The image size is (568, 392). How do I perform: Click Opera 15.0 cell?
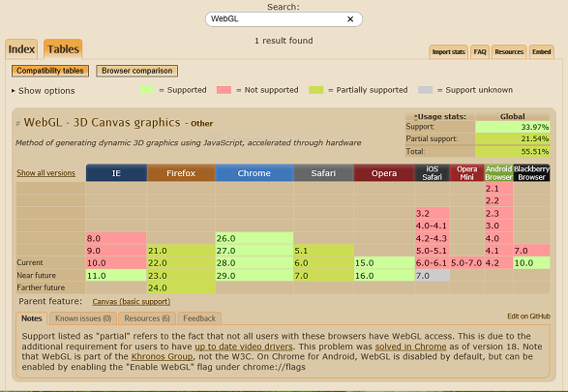point(384,262)
